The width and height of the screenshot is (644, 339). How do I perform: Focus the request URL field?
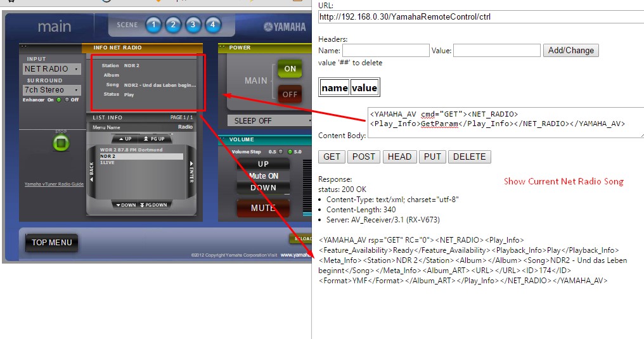(481, 17)
